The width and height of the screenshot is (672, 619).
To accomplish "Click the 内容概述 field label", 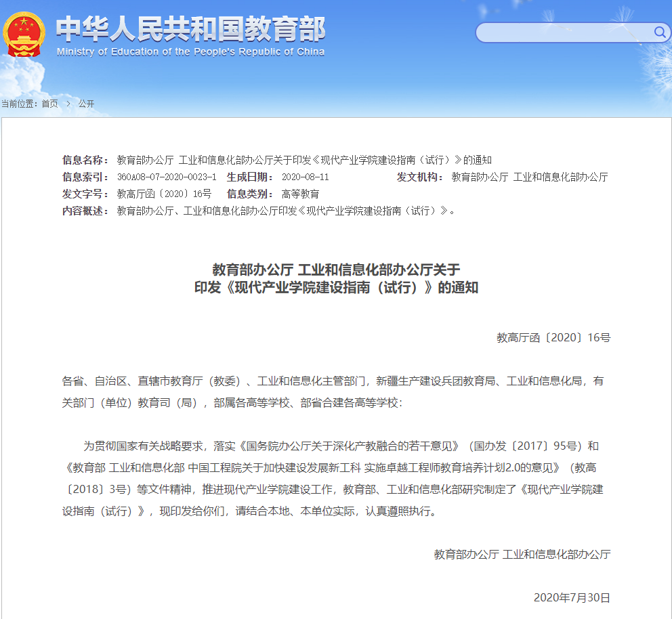I will tap(85, 211).
